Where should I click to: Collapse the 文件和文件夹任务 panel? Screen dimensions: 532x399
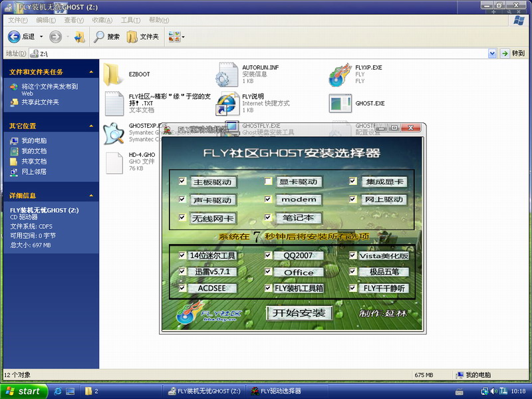coord(91,72)
